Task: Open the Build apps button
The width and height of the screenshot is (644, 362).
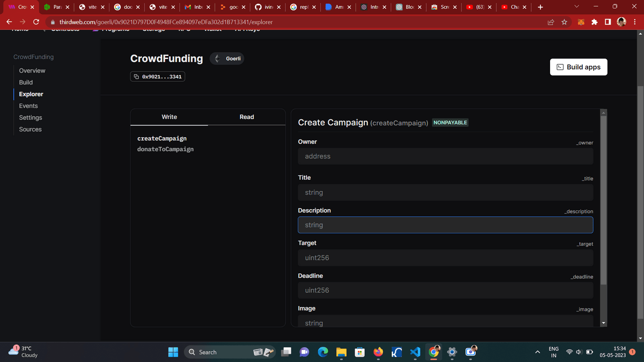Action: coord(578,67)
